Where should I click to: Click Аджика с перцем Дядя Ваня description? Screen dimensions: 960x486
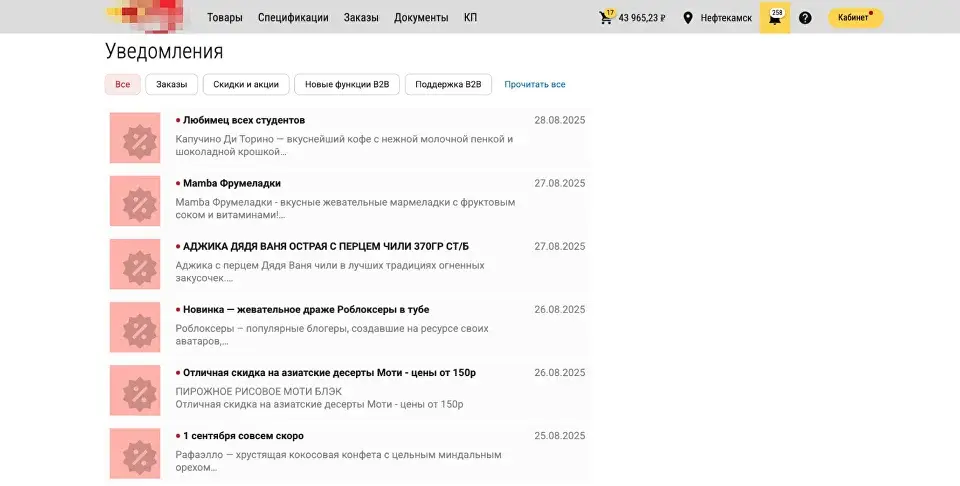click(330, 272)
